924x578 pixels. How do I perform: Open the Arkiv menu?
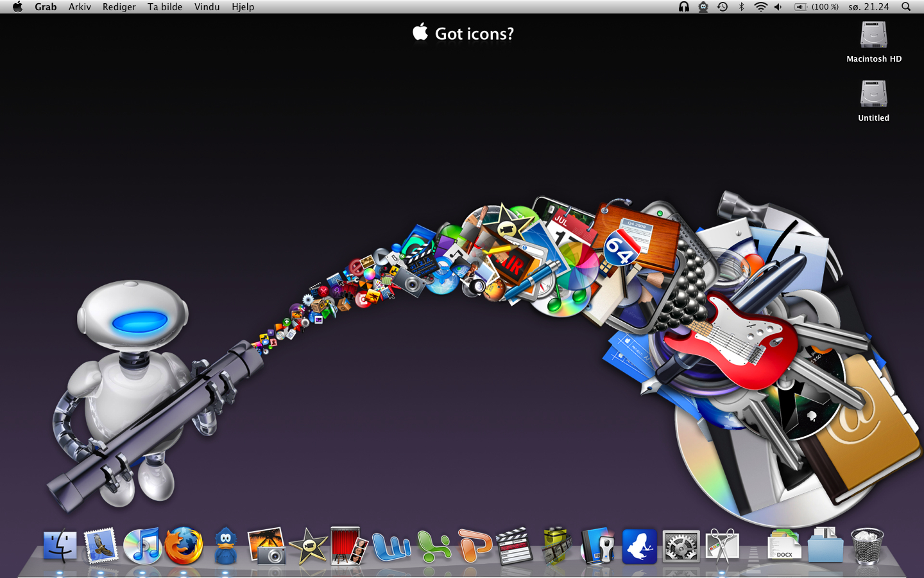[80, 6]
